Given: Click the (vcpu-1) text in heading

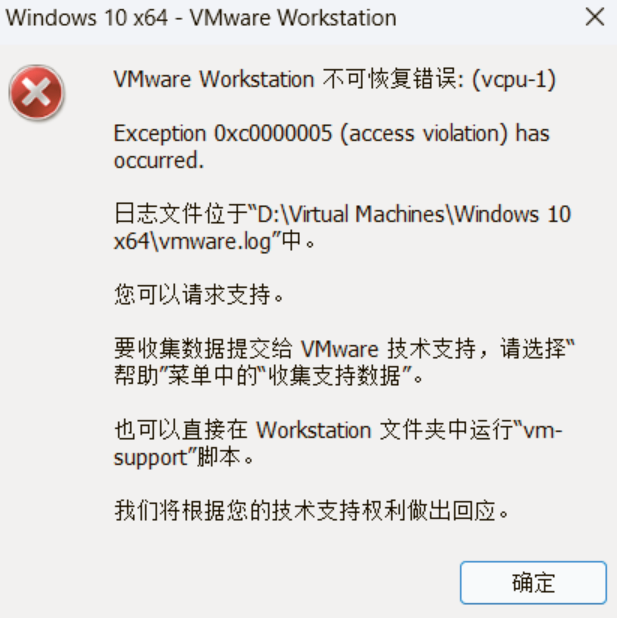Looking at the screenshot, I should [514, 80].
